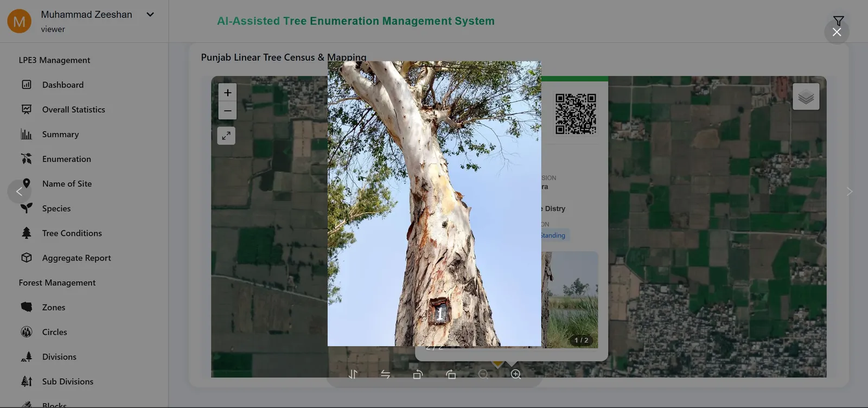Click the map zoom in plus button
Image resolution: width=868 pixels, height=408 pixels.
coord(228,92)
